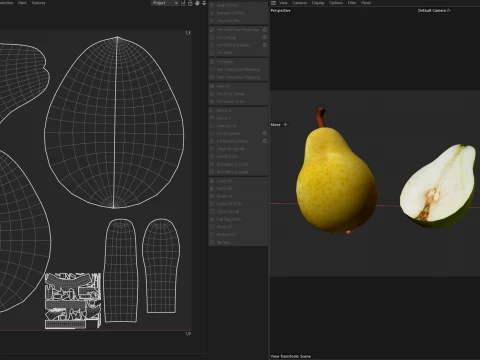Click the Mirror V icon
The height and width of the screenshot is (360, 480).
tap(212, 118)
